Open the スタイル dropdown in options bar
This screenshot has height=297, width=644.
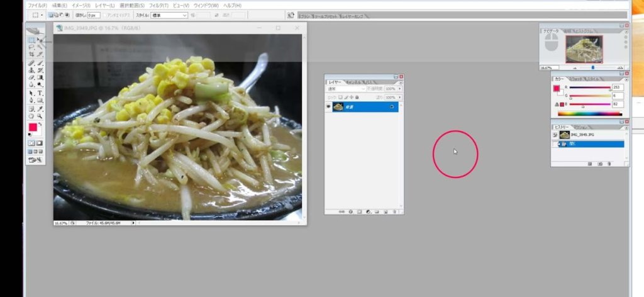click(169, 15)
